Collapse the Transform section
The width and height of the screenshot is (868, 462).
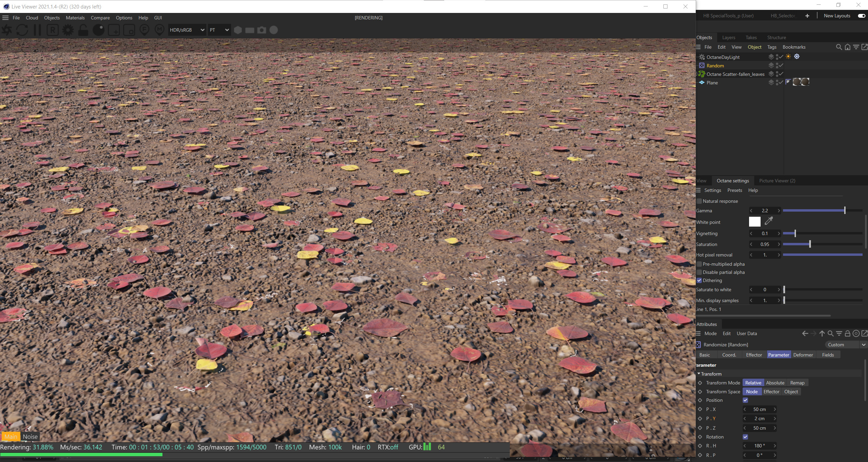(x=699, y=374)
